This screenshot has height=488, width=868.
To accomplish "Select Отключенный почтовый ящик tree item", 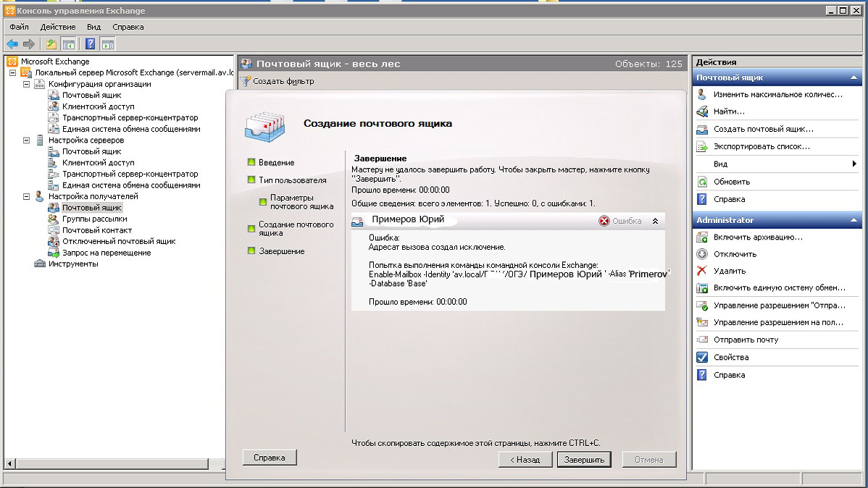I will [119, 241].
